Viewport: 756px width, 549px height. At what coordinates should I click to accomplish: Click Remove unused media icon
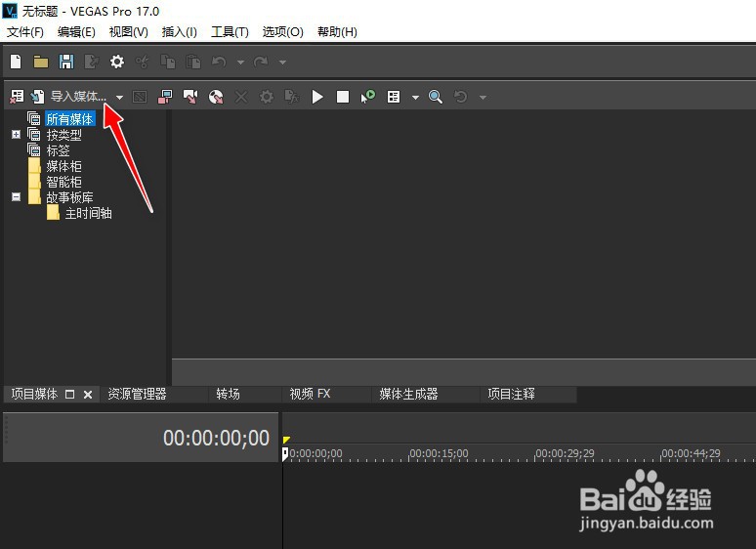tap(17, 97)
